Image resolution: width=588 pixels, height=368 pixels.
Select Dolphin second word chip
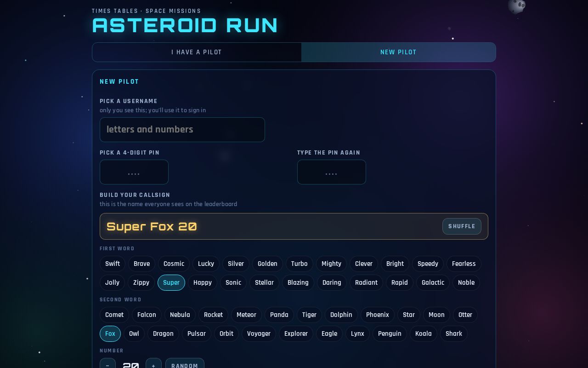(x=341, y=315)
